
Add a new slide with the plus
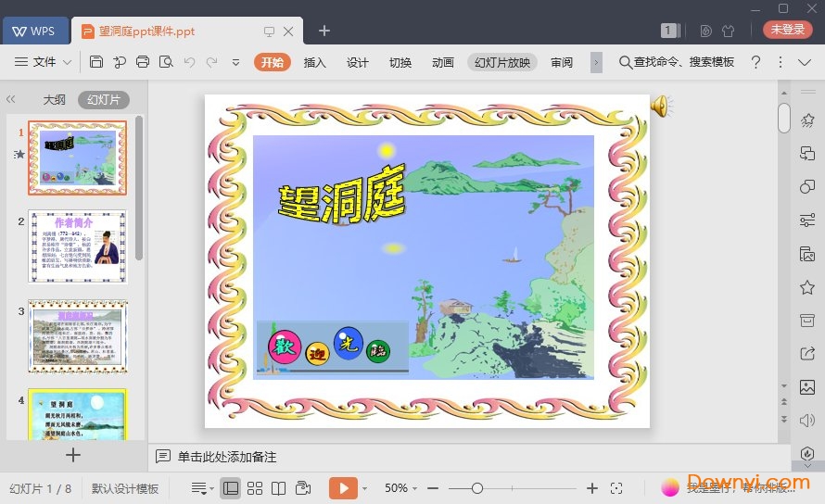[73, 455]
